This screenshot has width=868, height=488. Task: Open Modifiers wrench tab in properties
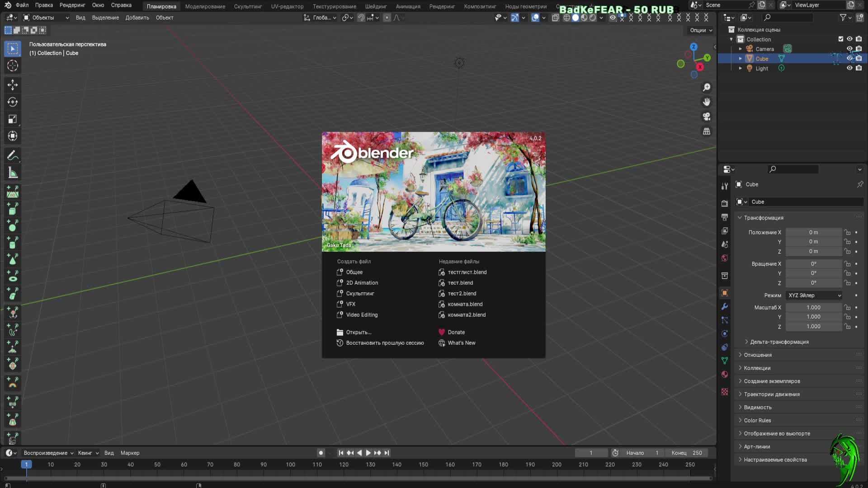click(725, 306)
